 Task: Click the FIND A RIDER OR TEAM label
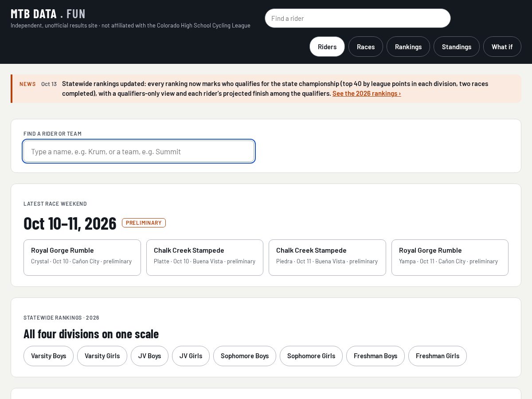point(52,134)
